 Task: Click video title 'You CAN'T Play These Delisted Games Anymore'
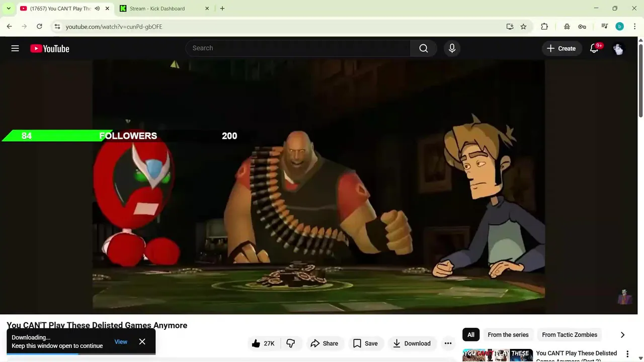pyautogui.click(x=97, y=325)
